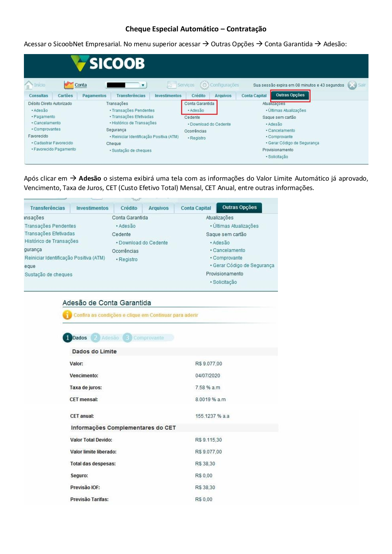Click the Cadastrar Favorecido link
This screenshot has height=554, width=392.
coord(53,143)
